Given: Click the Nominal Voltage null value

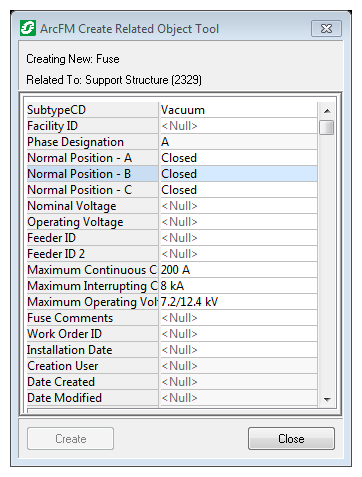Looking at the screenshot, I should 239,206.
